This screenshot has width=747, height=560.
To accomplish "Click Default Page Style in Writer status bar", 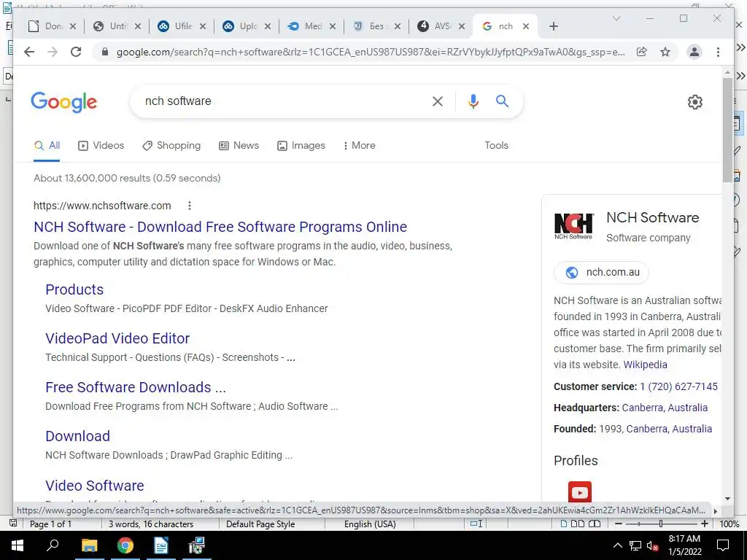I will [x=260, y=524].
